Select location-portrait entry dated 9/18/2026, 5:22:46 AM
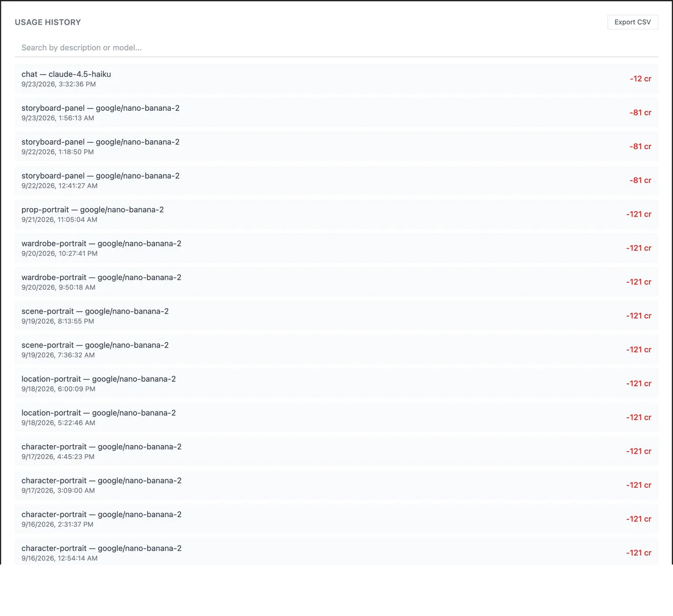 click(x=336, y=418)
